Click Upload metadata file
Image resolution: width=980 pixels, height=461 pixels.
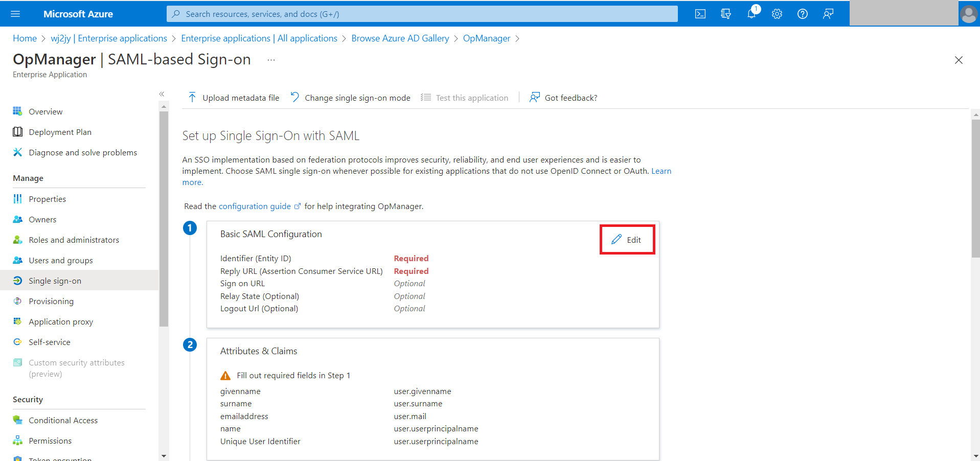click(x=234, y=98)
